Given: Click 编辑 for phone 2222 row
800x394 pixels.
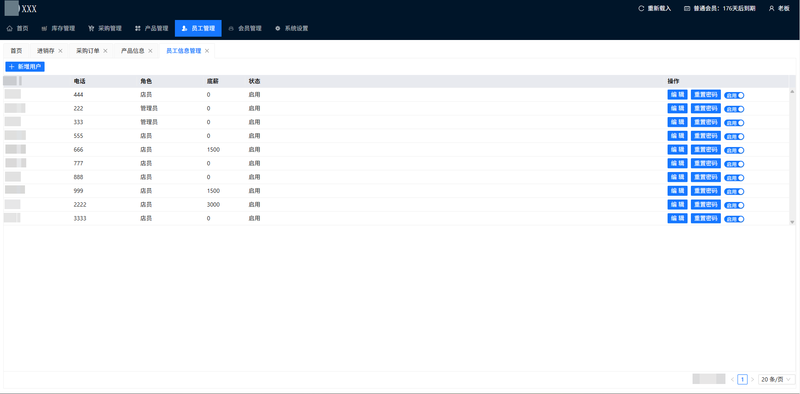Looking at the screenshot, I should [678, 205].
